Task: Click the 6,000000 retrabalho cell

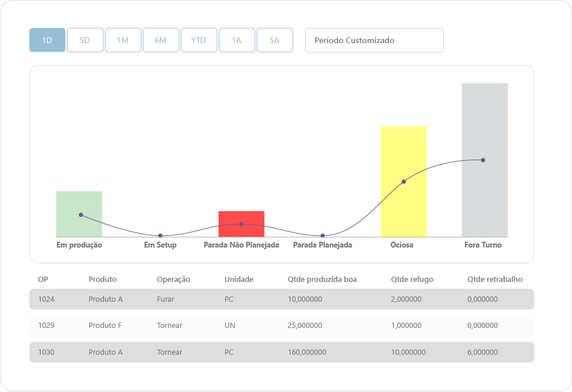Action: pyautogui.click(x=483, y=352)
